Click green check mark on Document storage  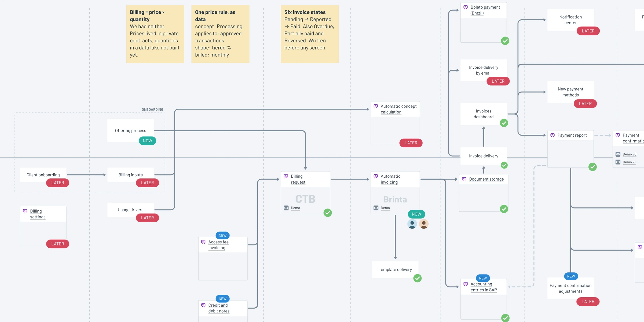coord(504,209)
